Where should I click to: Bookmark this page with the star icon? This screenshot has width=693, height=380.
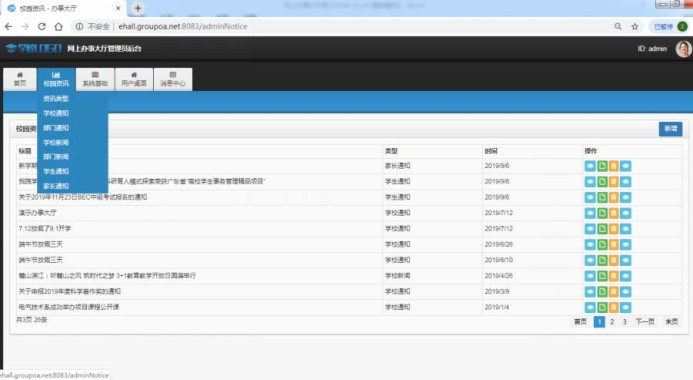pos(635,27)
